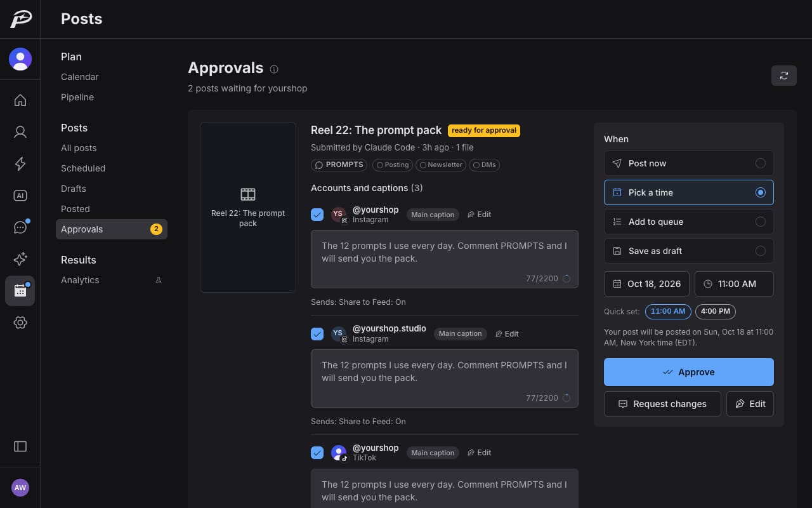Viewport: 812px width, 508px height.
Task: Click the queue list icon in Add to queue
Action: tap(617, 222)
